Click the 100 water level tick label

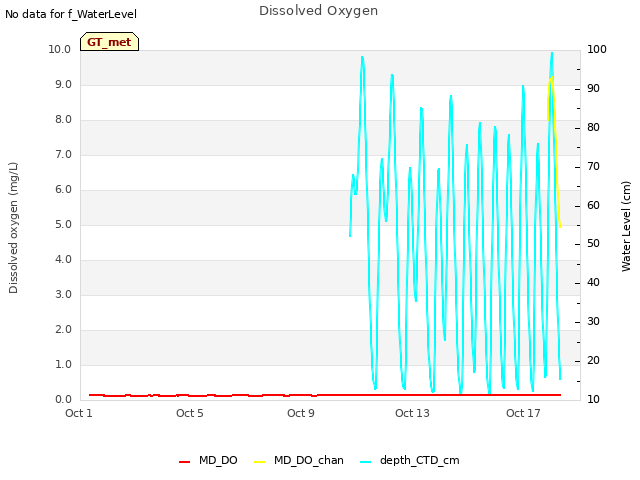[597, 49]
